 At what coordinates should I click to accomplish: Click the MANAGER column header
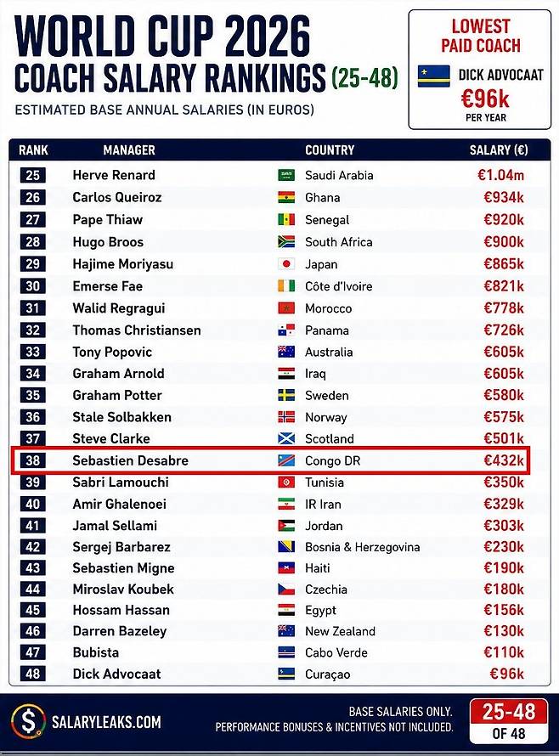coord(129,150)
